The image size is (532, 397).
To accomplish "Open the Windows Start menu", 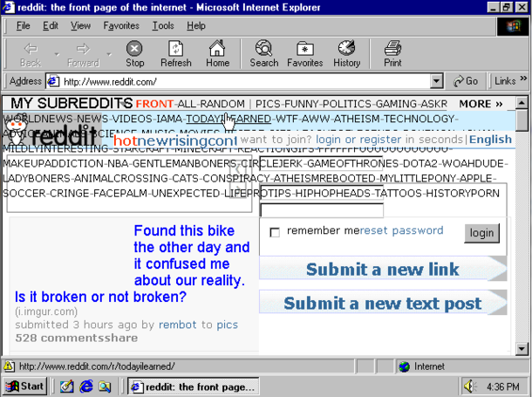I will [x=24, y=387].
